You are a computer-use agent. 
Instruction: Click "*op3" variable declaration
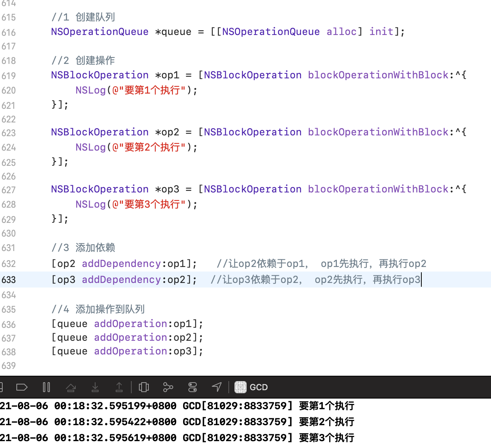(x=167, y=189)
